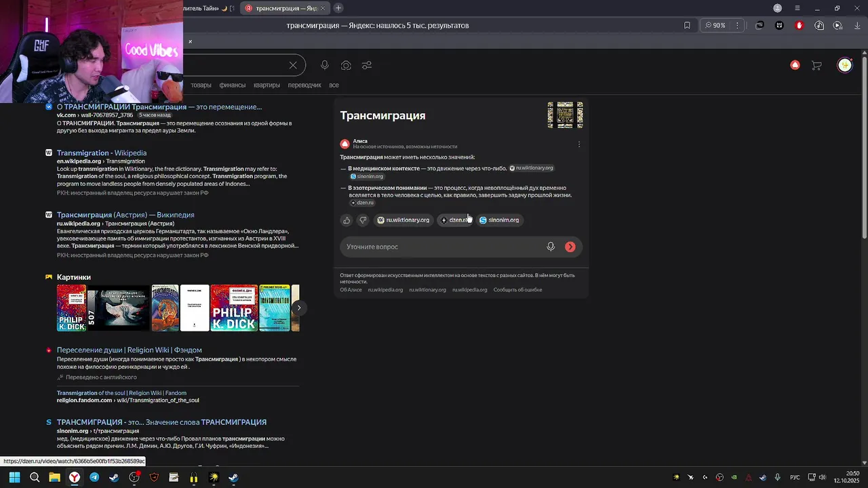This screenshot has height=488, width=868.
Task: Open the Трансмиграция card image thumbnail
Action: pyautogui.click(x=566, y=115)
